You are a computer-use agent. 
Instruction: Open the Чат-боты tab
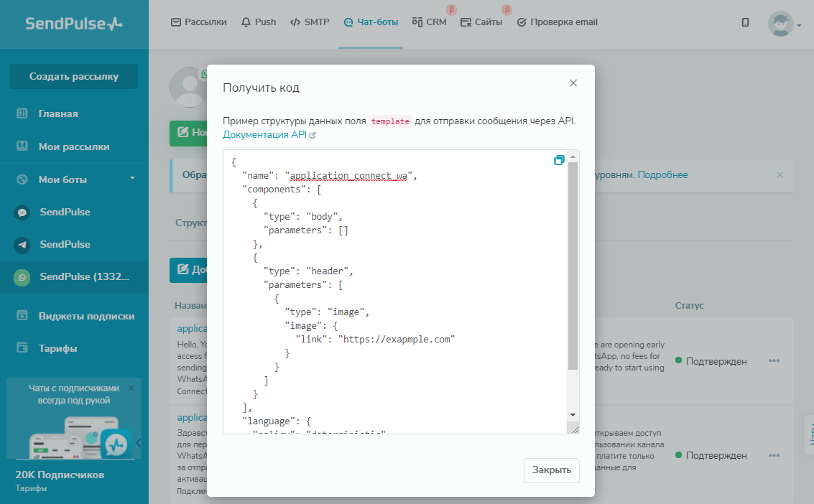pyautogui.click(x=371, y=22)
